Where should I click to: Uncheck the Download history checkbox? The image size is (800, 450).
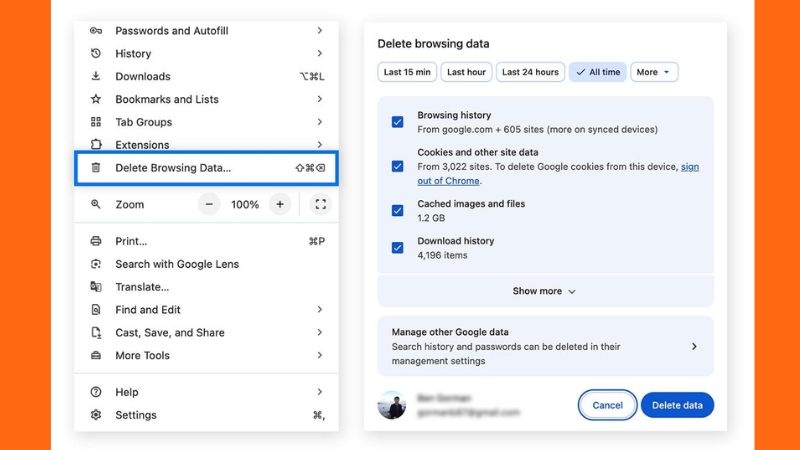397,247
